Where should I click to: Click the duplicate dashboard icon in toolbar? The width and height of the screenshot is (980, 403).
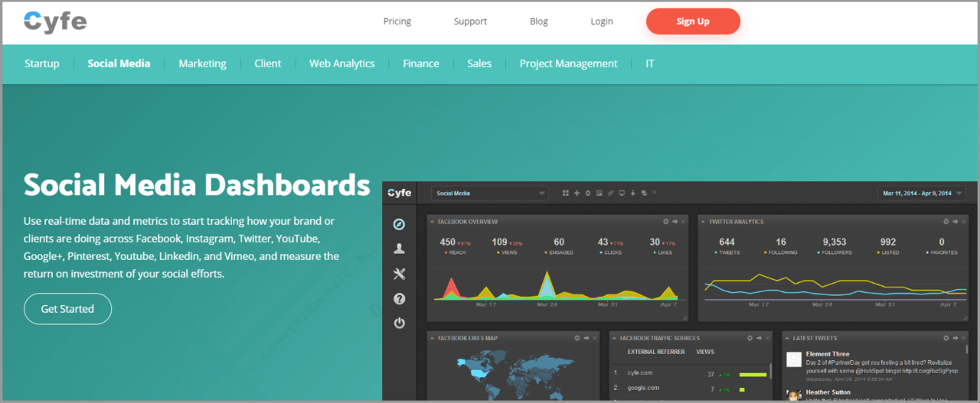coord(644,193)
